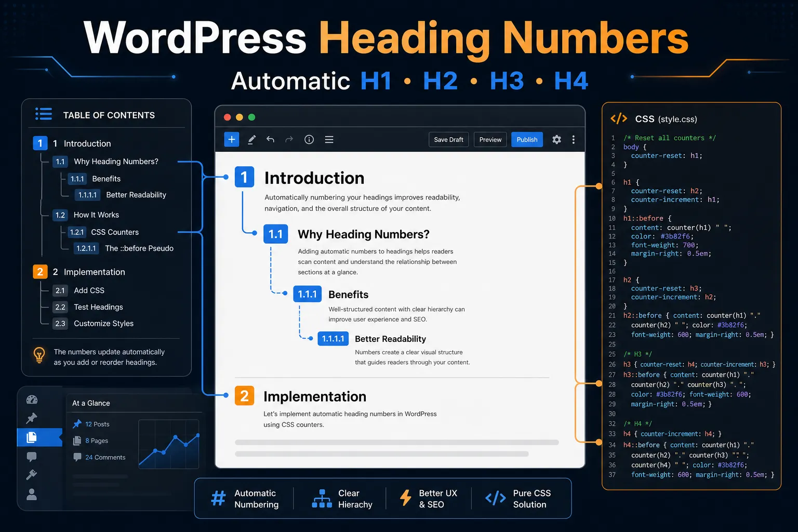Select the Benefits contents entry

pyautogui.click(x=107, y=179)
